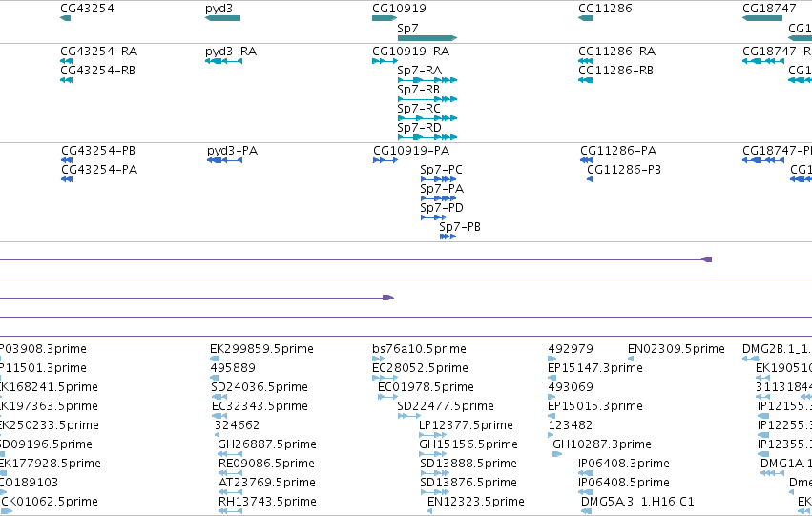The height and width of the screenshot is (516, 812).
Task: Choose the Sp7-PD protein
Action: (x=433, y=217)
